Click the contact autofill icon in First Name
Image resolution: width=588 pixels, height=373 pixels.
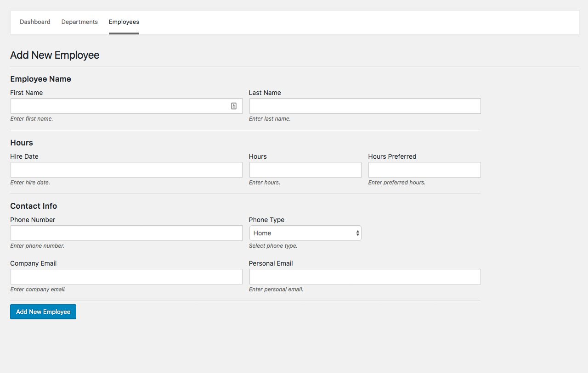point(233,106)
